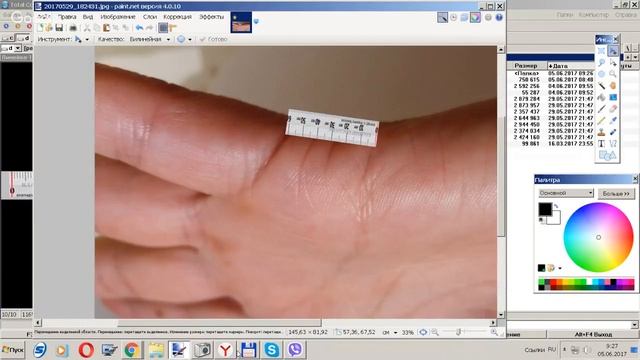The height and width of the screenshot is (360, 640).
Task: Select the Magic Wand tool
Action: 601,86
